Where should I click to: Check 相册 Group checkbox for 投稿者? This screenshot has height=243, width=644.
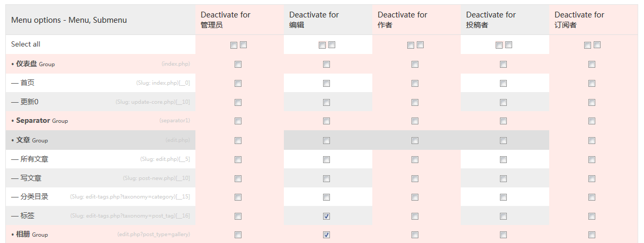coord(503,235)
